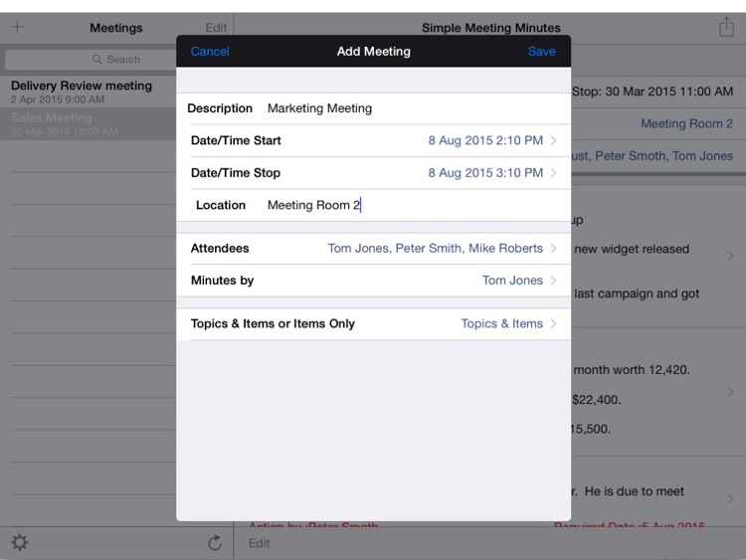Expand the Minutes by row chevron
Viewport: 746px width, 560px height.
(554, 280)
